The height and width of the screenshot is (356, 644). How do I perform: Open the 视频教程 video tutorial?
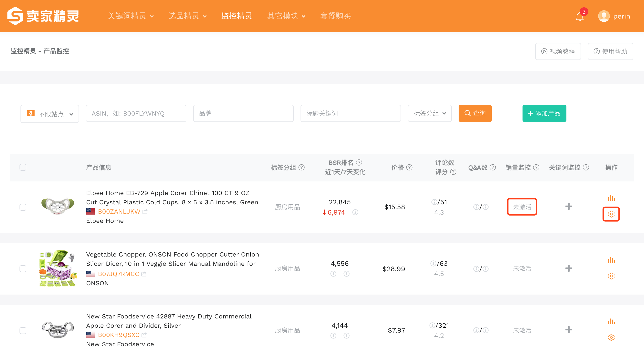558,51
